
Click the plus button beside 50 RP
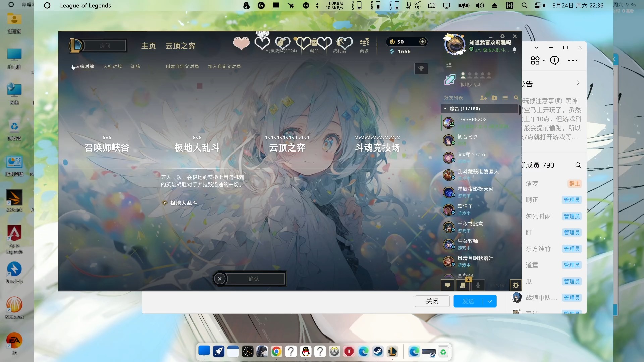pyautogui.click(x=422, y=42)
